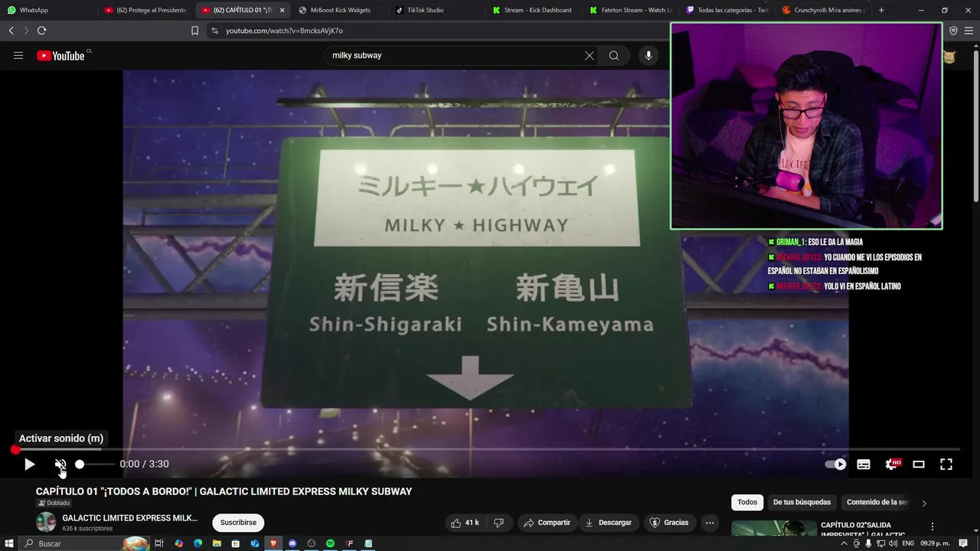Select the Todos filter chip
Image resolution: width=980 pixels, height=551 pixels.
(x=747, y=502)
